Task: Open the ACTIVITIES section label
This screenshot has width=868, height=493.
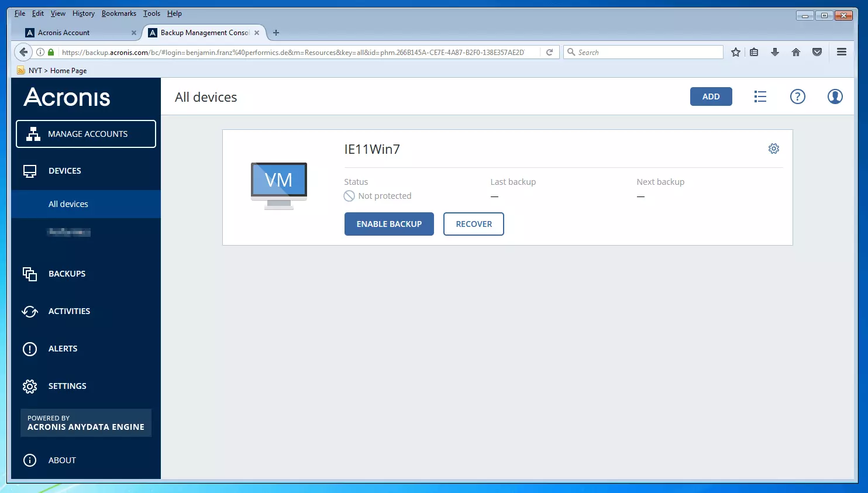Action: click(70, 311)
